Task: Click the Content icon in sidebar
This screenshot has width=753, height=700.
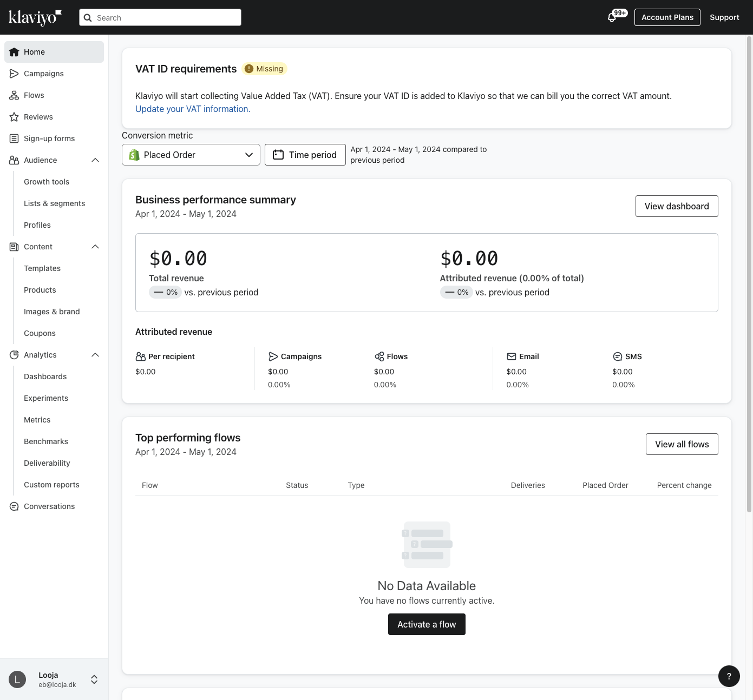Action: [x=14, y=247]
